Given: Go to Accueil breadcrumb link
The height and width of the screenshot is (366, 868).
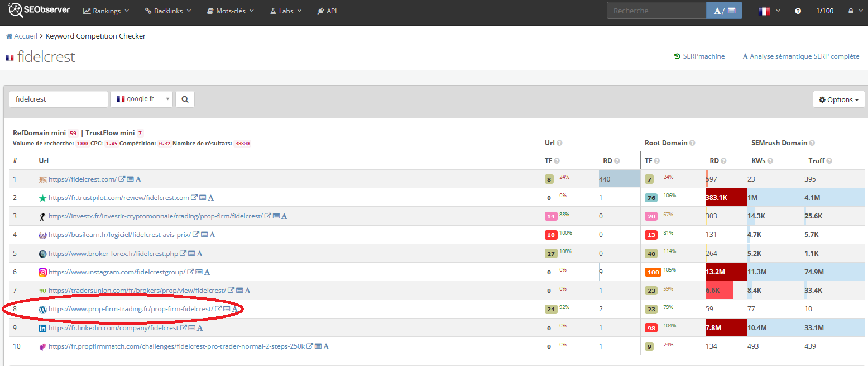Looking at the screenshot, I should 22,36.
